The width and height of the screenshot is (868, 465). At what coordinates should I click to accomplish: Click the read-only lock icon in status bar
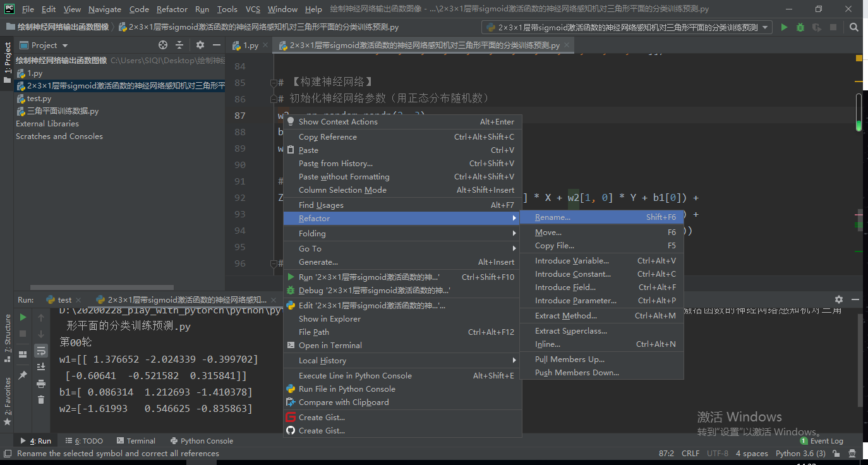(x=835, y=453)
